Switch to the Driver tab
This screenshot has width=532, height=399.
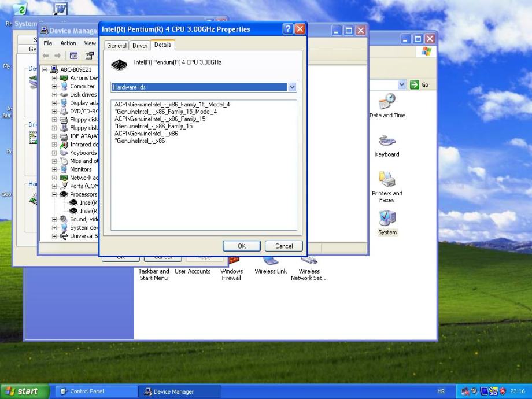click(140, 46)
